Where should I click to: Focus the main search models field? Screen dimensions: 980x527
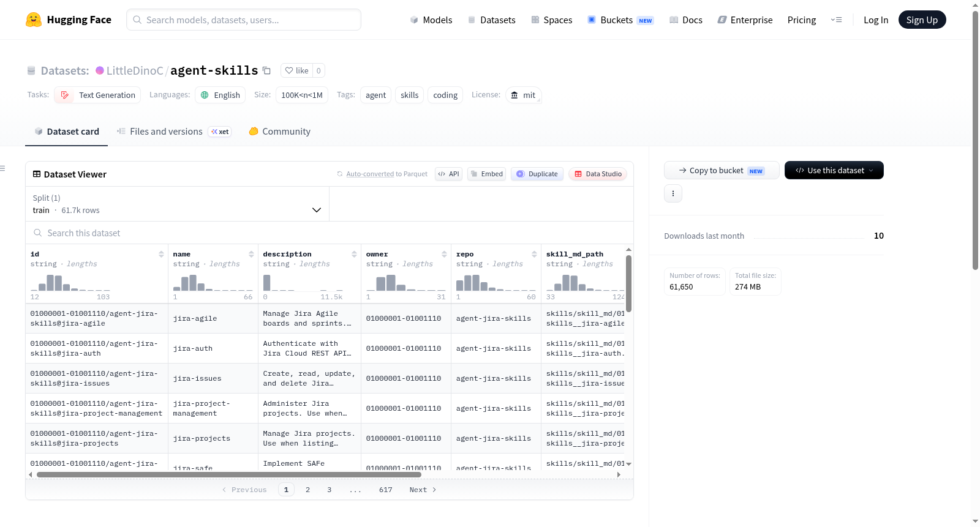click(244, 20)
